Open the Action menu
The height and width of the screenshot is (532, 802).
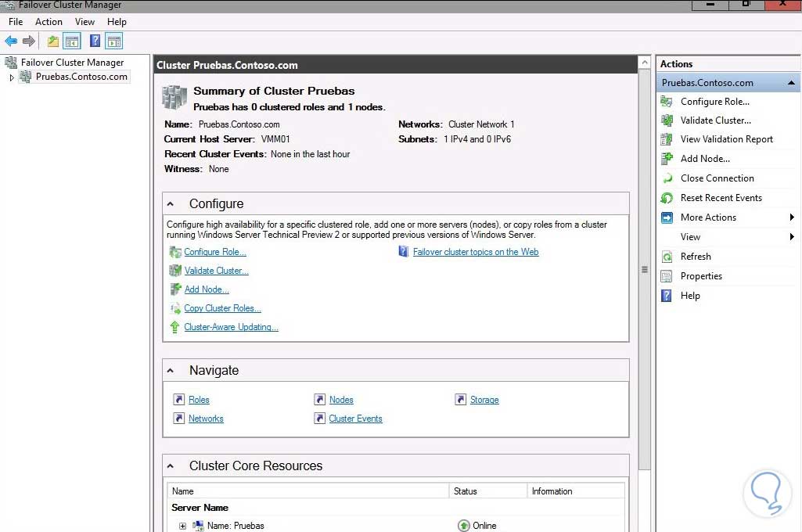point(49,22)
